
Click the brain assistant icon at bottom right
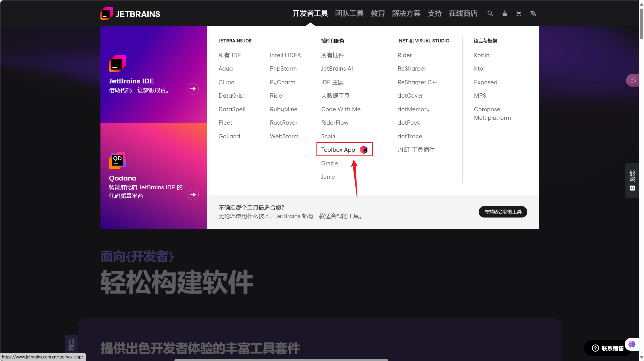[x=632, y=344]
